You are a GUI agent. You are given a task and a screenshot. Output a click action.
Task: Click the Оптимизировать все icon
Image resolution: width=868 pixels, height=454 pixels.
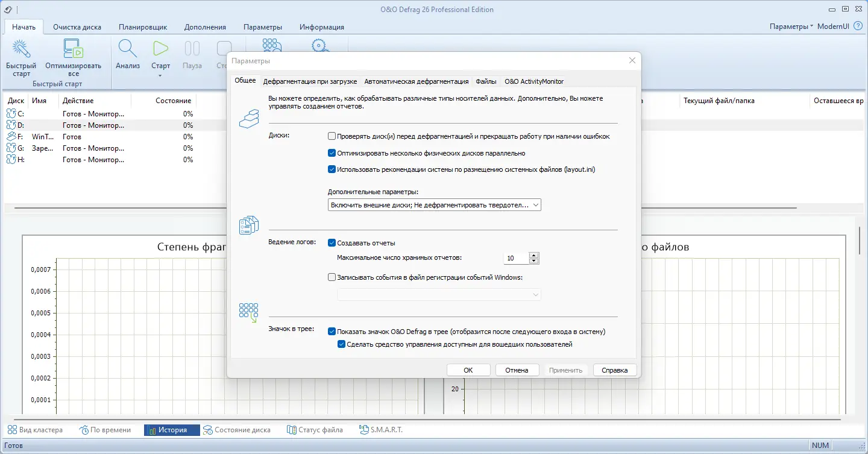pyautogui.click(x=73, y=49)
